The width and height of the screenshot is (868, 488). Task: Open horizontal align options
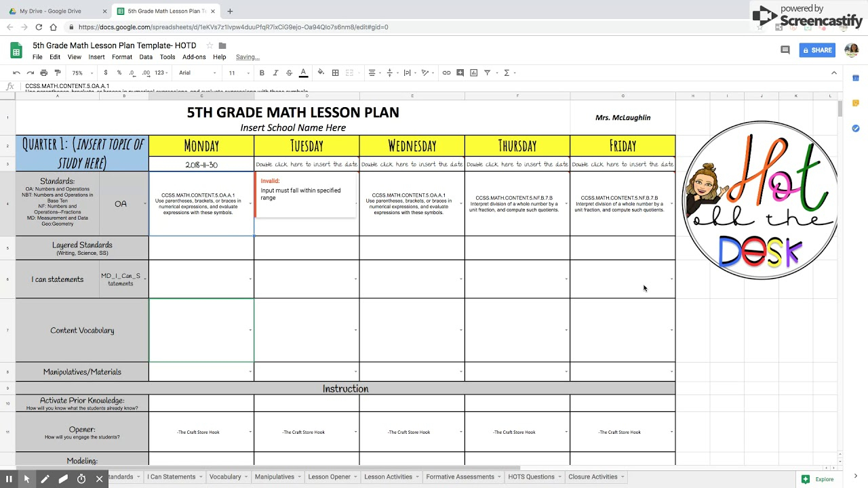pyautogui.click(x=374, y=73)
